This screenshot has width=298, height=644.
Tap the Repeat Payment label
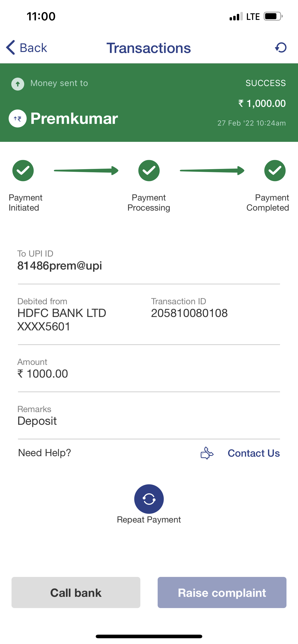pyautogui.click(x=149, y=519)
